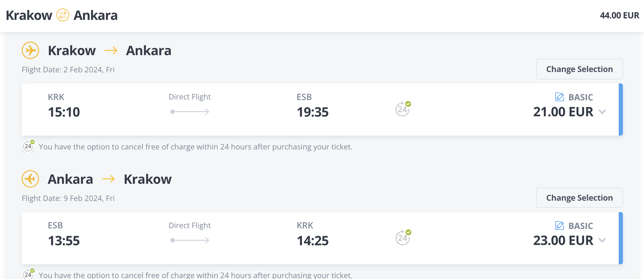Click the round-trip swap icon between Krakow and Ankara
This screenshot has width=644, height=279.
63,15
